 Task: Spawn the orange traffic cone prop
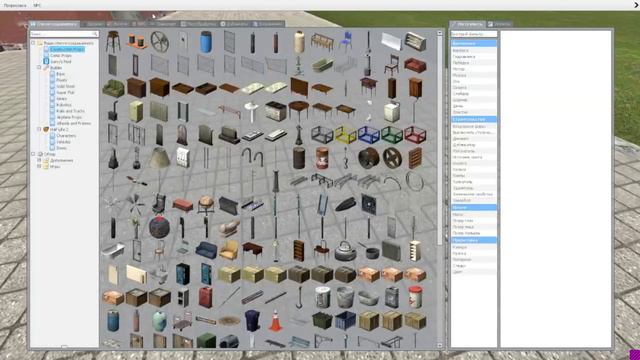click(276, 320)
